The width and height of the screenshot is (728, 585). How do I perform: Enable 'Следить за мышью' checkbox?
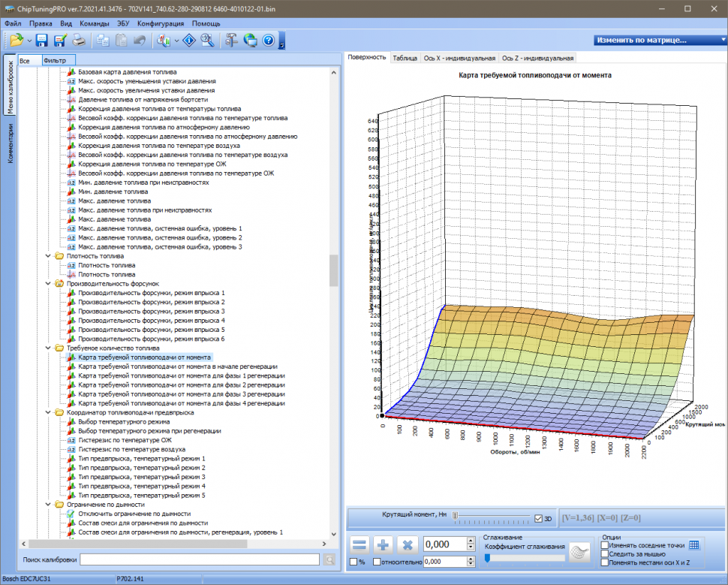[606, 553]
